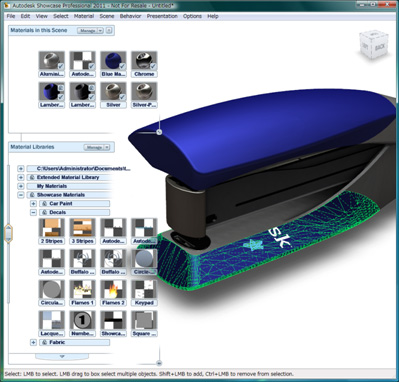Toggle checkmark on Blue Ma... material

pyautogui.click(x=122, y=66)
